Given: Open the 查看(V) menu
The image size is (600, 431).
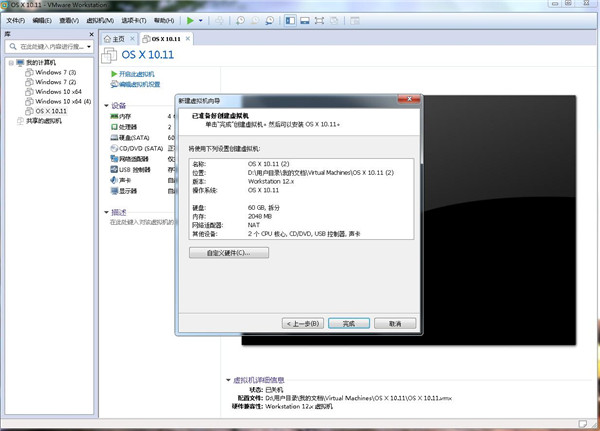Looking at the screenshot, I should tap(69, 21).
